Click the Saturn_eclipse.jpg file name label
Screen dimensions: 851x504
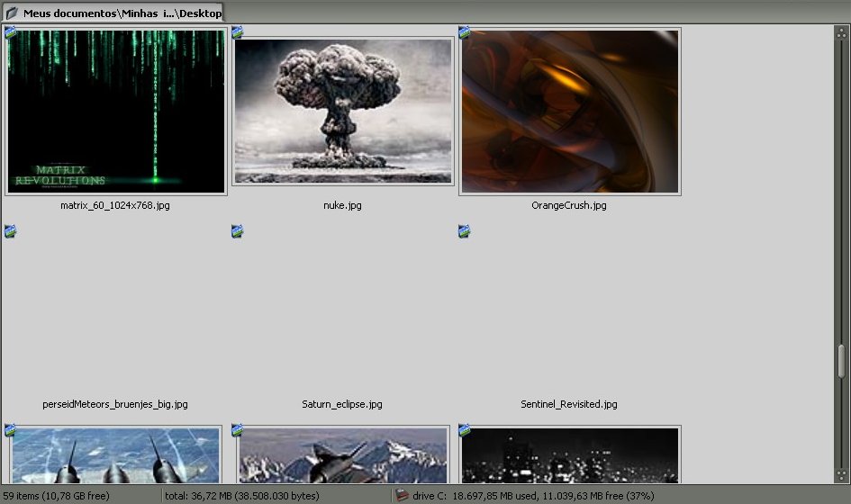click(x=342, y=404)
